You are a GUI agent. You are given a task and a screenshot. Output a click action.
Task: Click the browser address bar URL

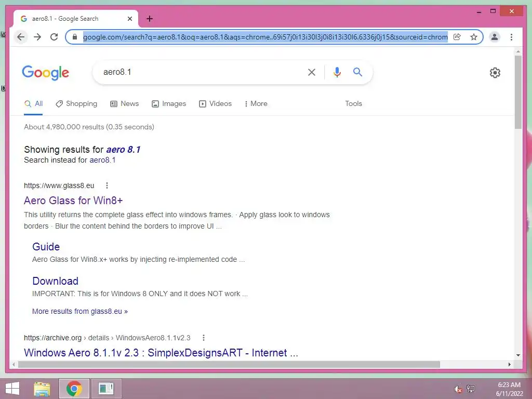click(265, 37)
